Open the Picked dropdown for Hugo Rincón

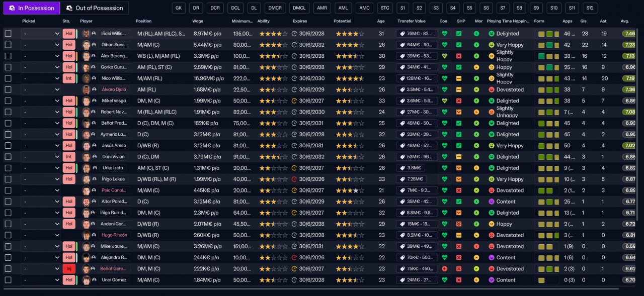click(41, 235)
